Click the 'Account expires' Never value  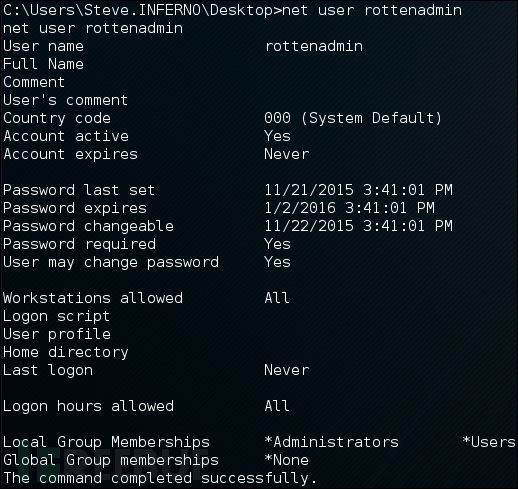tap(287, 154)
